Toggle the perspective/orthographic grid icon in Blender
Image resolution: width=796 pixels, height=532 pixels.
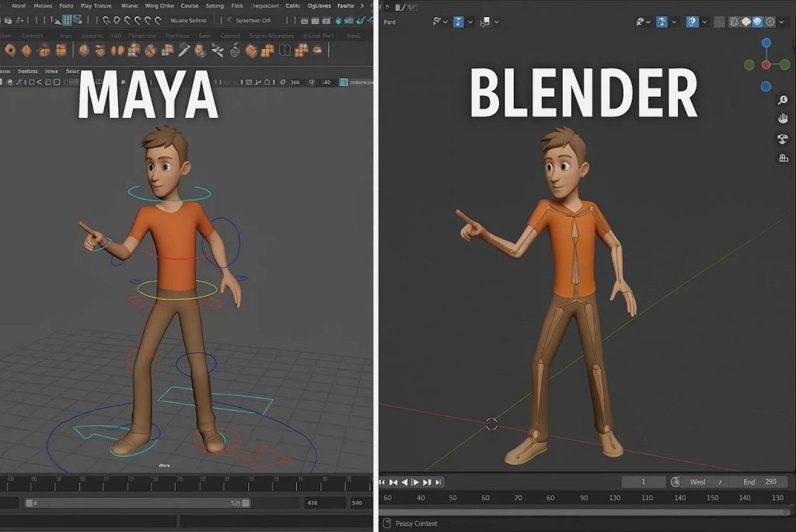[783, 158]
